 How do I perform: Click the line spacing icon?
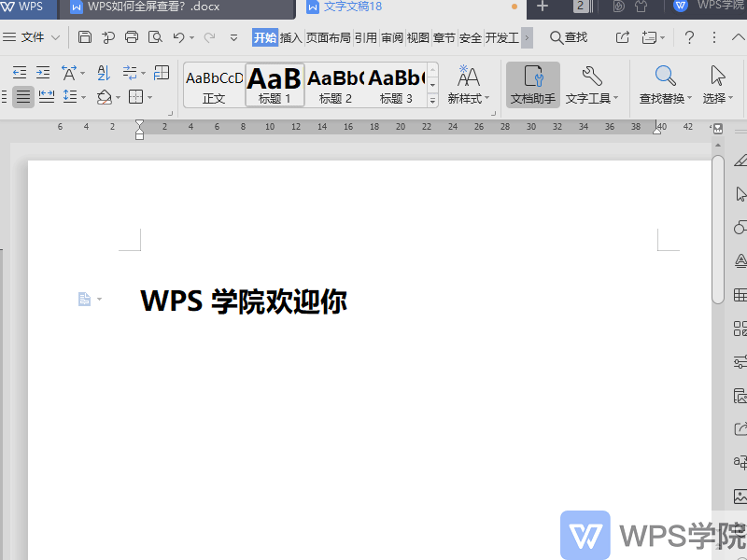point(71,97)
